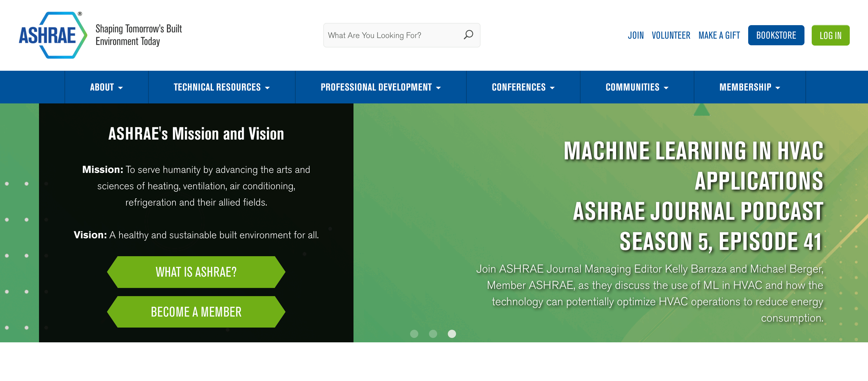This screenshot has width=868, height=381.
Task: Expand the dropdown arrow next to COMMUNITIES
Action: point(666,88)
